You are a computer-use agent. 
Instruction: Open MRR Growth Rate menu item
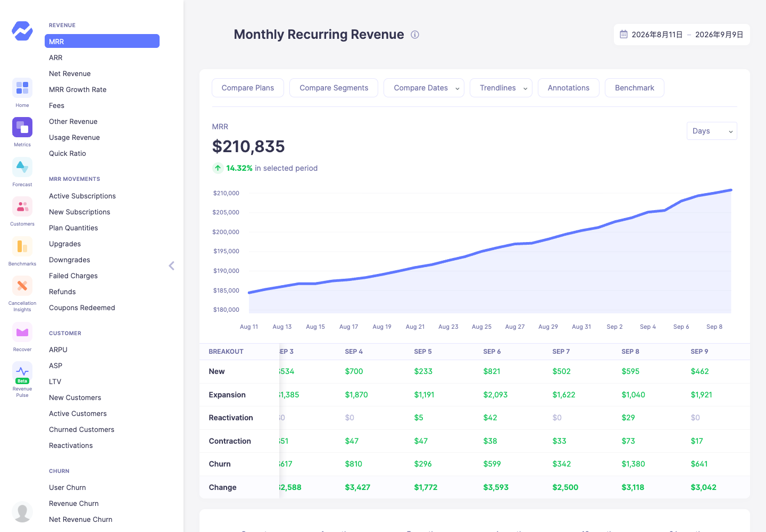point(78,89)
